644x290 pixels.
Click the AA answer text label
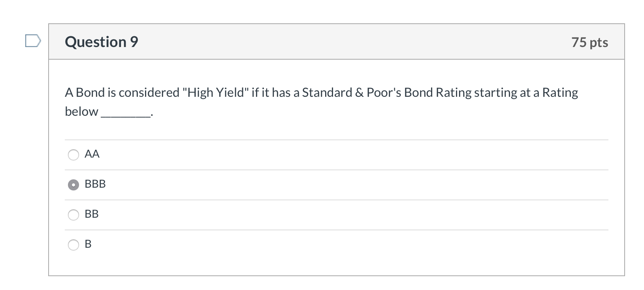pos(92,154)
